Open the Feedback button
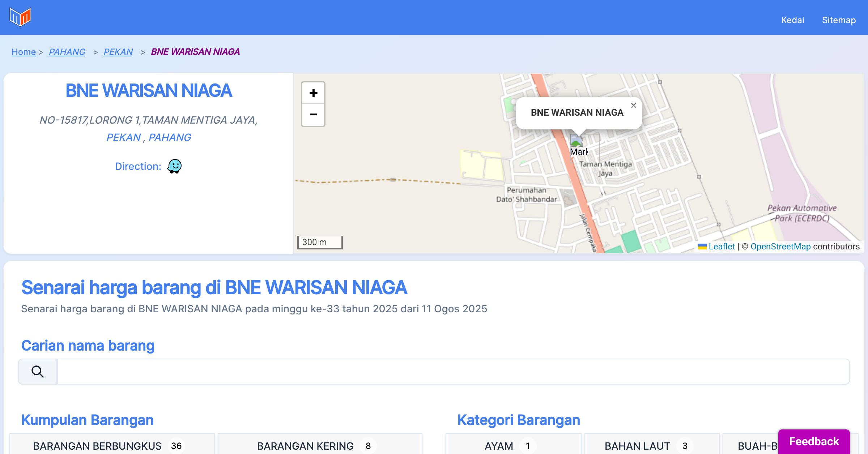The width and height of the screenshot is (868, 454). point(814,441)
